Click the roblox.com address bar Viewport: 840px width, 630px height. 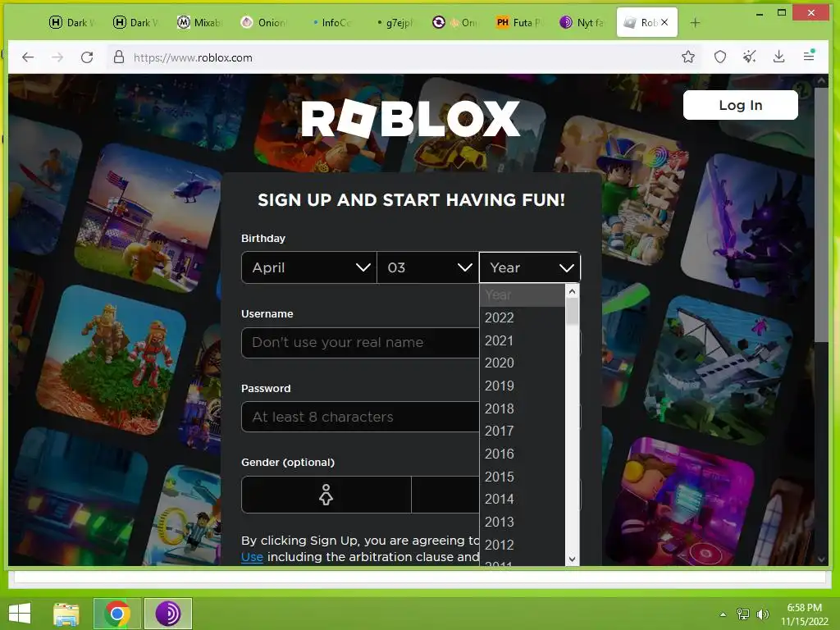pos(396,57)
